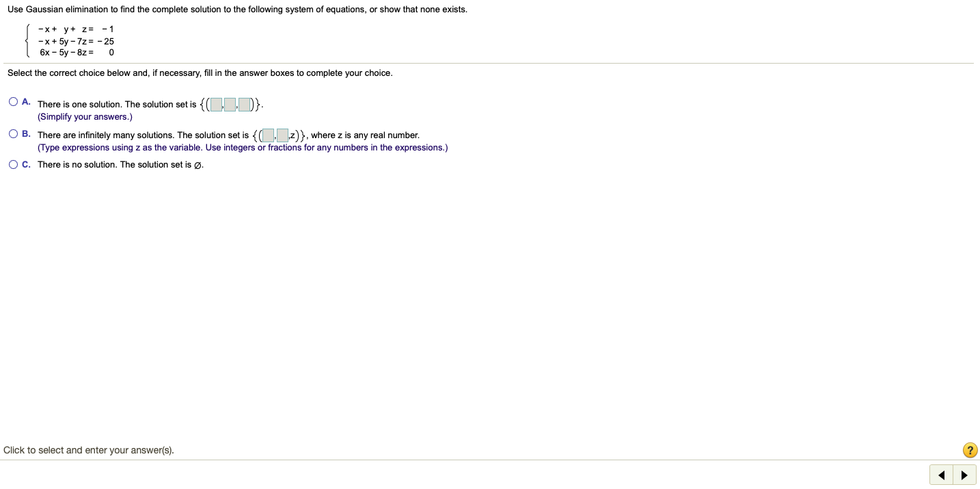Click the first answer box in choice A

coord(215,104)
